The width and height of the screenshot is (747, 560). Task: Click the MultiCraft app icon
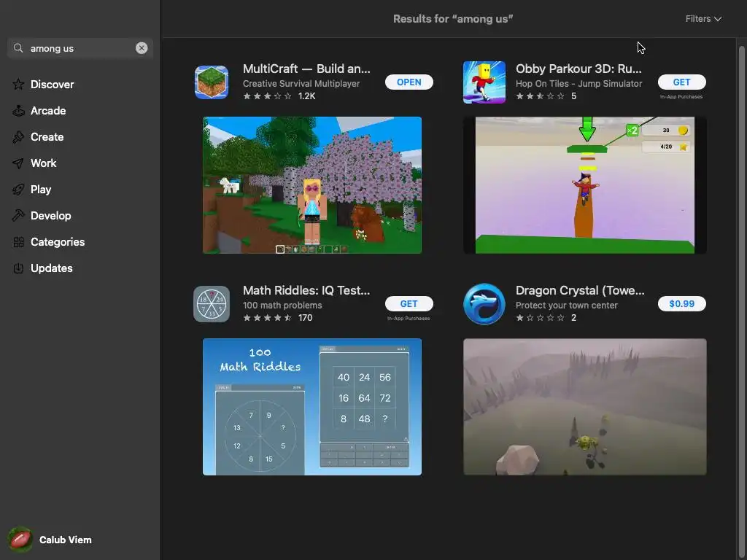tap(212, 82)
